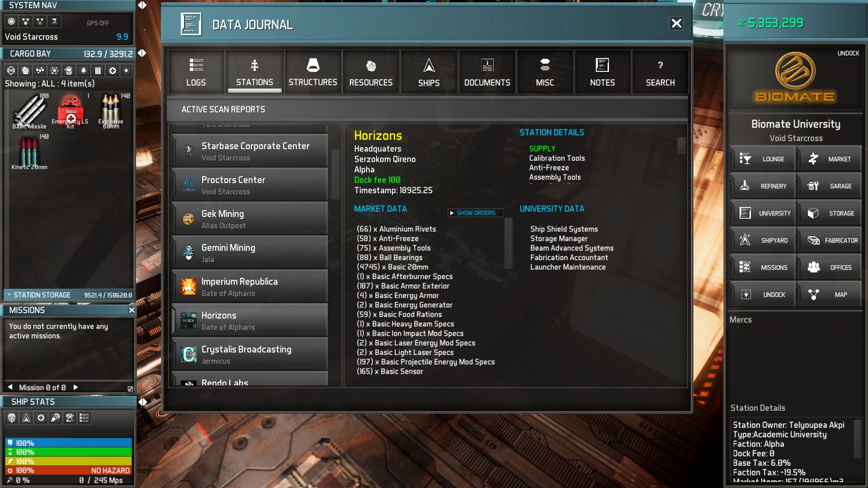Screen dimensions: 868x488
Task: Open the station Lounge
Action: pyautogui.click(x=762, y=159)
